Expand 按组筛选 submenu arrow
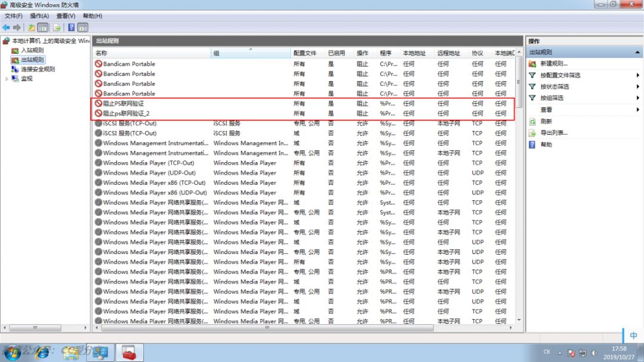The image size is (644, 362). coord(637,98)
